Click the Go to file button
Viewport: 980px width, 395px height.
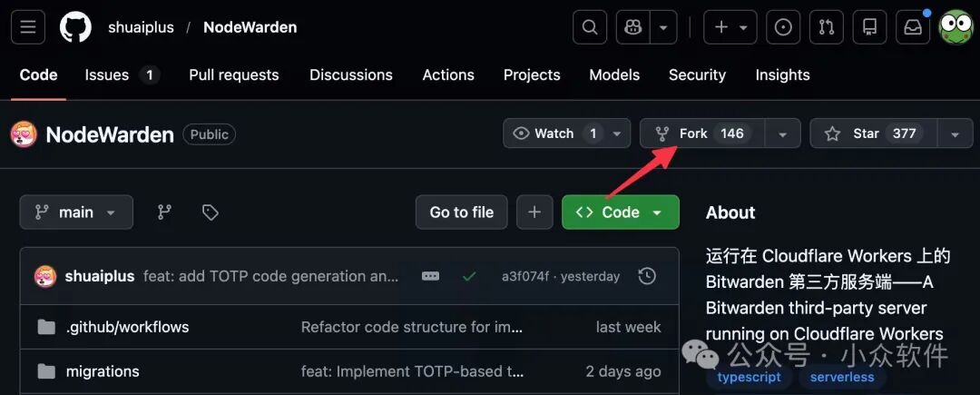point(462,212)
